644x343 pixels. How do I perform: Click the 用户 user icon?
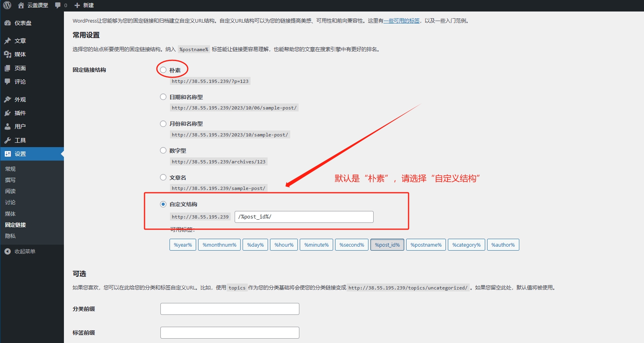point(8,126)
